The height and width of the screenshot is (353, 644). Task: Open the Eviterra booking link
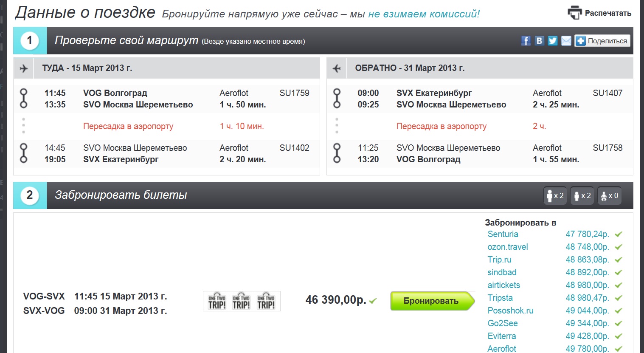point(502,336)
